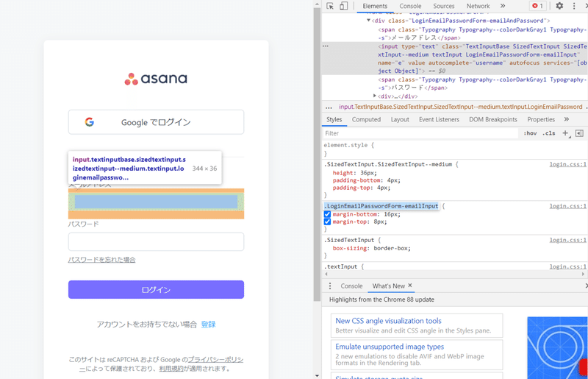Viewport: 588px width, 379px height.
Task: Click the Styles pane scroll-left arrow
Action: tap(326, 274)
